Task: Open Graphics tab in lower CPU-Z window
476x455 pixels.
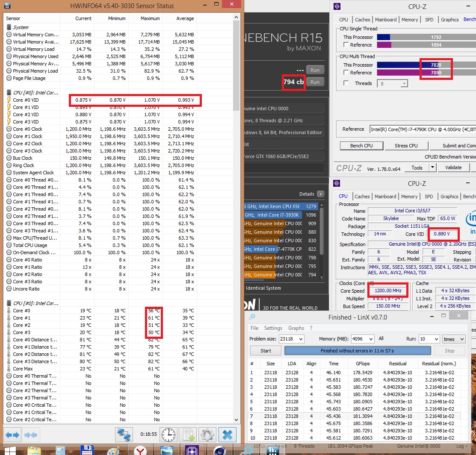Action: [449, 196]
